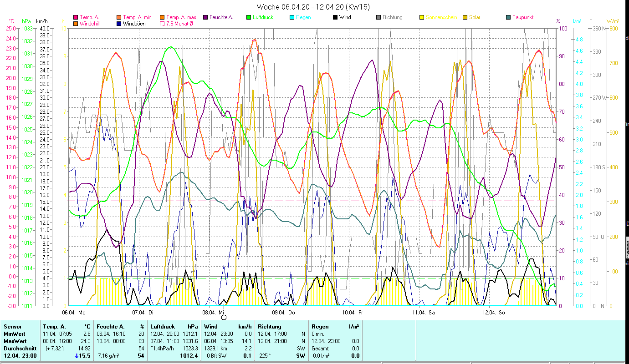Click the 'MaxWert' row label
This screenshot has width=629, height=364.
[x=15, y=341]
